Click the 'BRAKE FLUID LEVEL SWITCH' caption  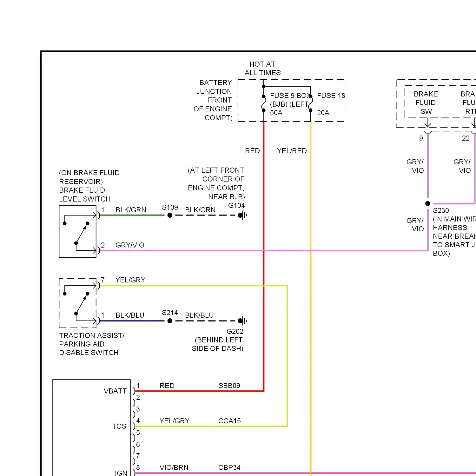[x=85, y=195]
